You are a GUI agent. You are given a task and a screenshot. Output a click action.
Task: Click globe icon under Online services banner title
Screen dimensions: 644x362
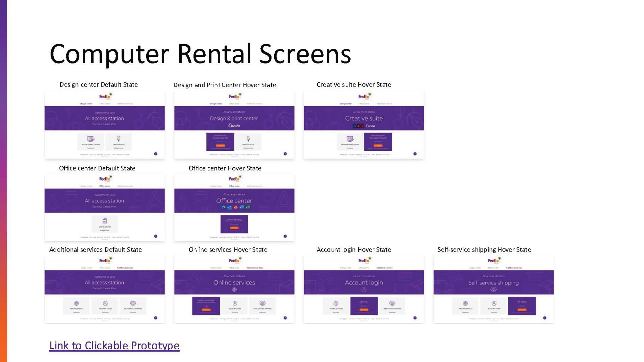pyautogui.click(x=234, y=289)
